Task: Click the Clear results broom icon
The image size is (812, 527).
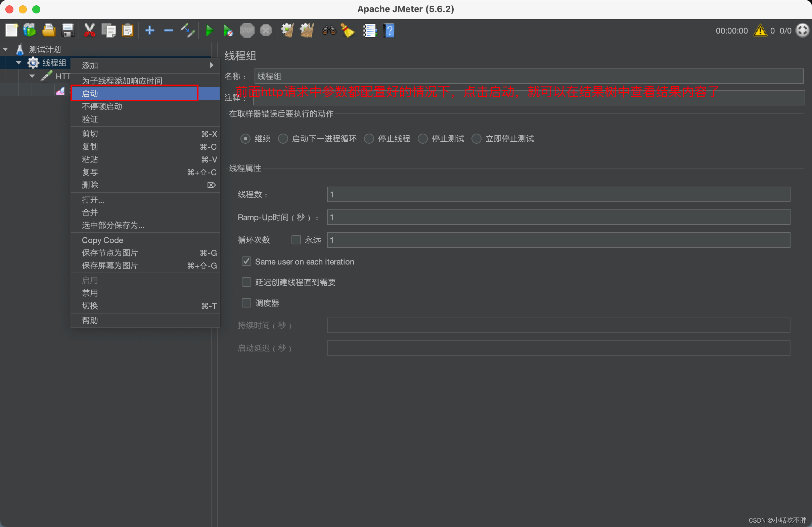Action: (x=287, y=30)
